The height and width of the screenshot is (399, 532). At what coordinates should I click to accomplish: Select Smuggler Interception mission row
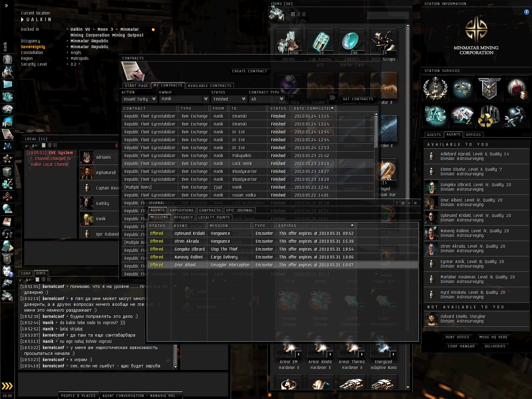pos(283,265)
